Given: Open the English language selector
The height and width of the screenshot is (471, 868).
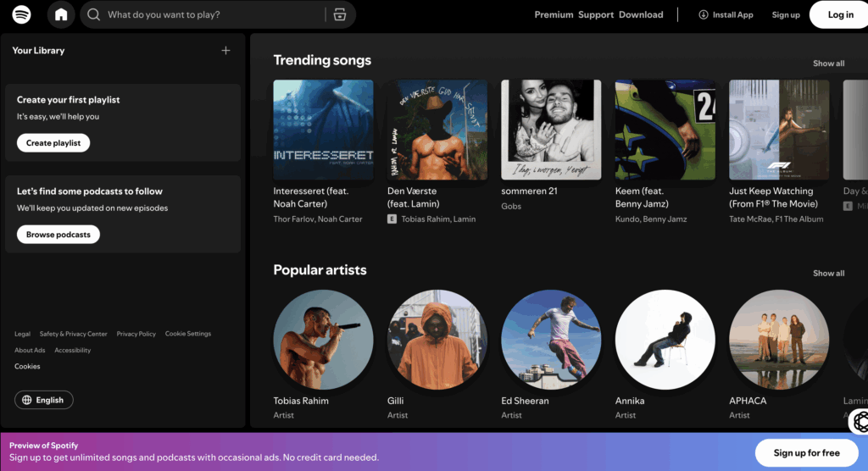Looking at the screenshot, I should pyautogui.click(x=44, y=400).
